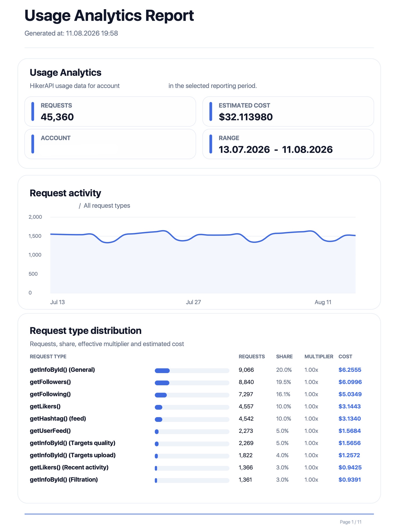Click the getFollowing() cost value $5.0349
This screenshot has height=532, width=400.
pos(350,394)
